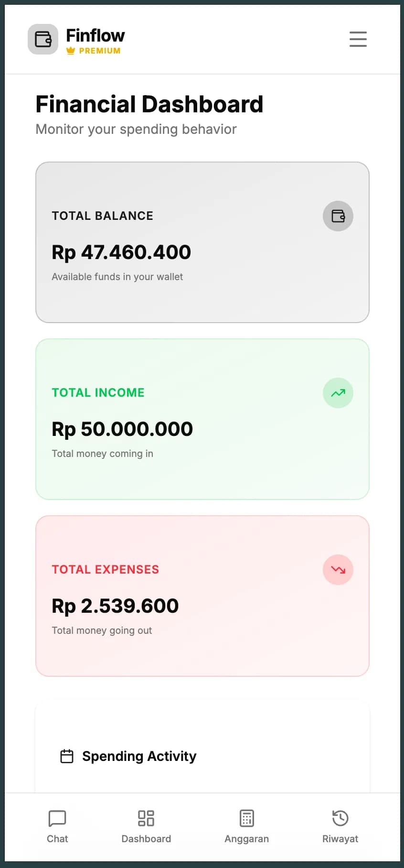Image resolution: width=404 pixels, height=868 pixels.
Task: Open the hamburger menu
Action: click(358, 39)
